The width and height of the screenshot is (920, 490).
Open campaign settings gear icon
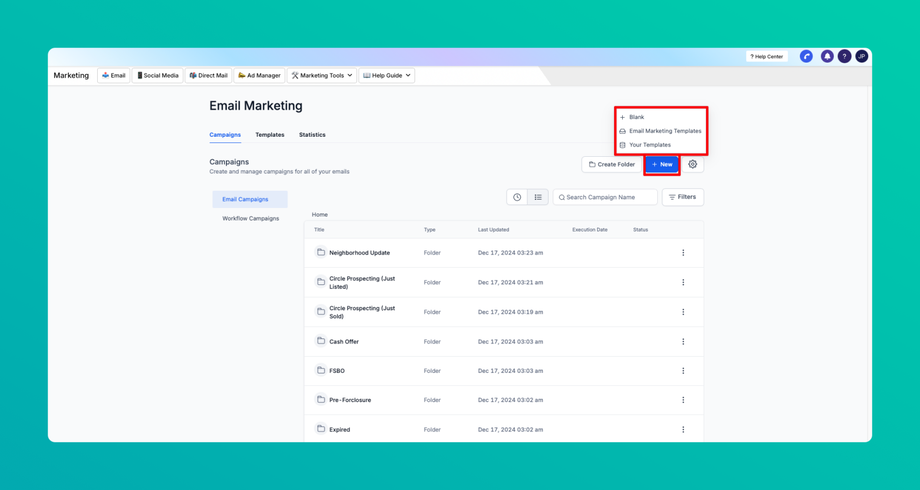point(693,165)
